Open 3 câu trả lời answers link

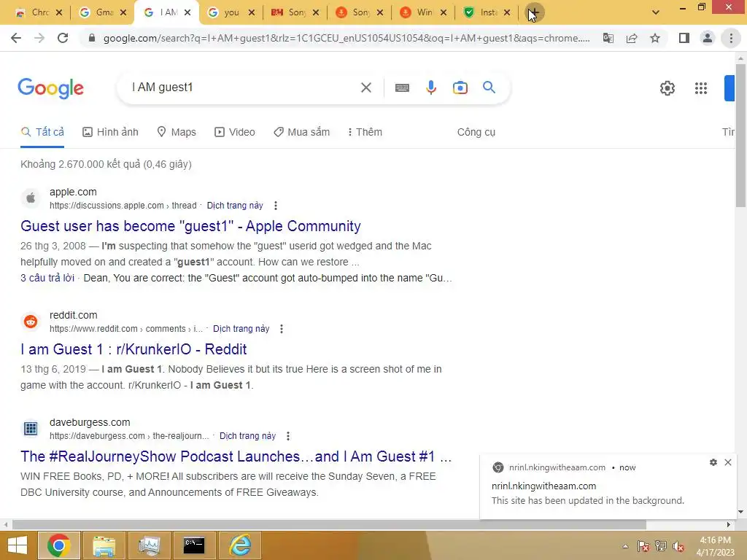[47, 278]
